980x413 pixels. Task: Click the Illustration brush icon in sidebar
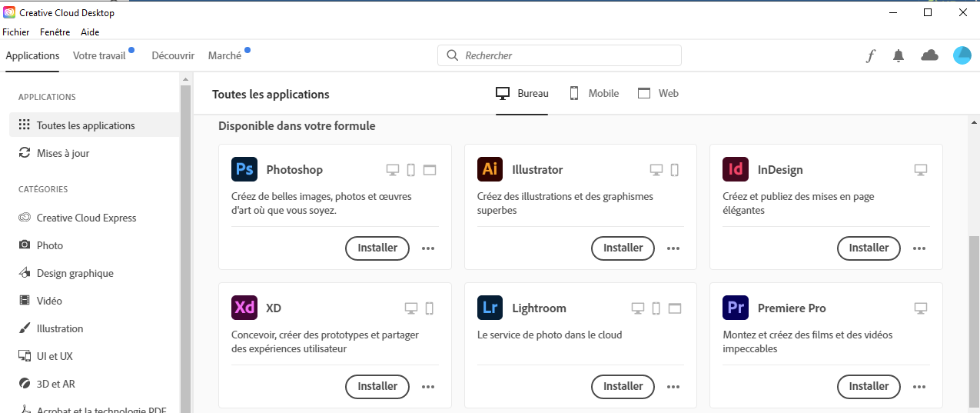tap(25, 328)
